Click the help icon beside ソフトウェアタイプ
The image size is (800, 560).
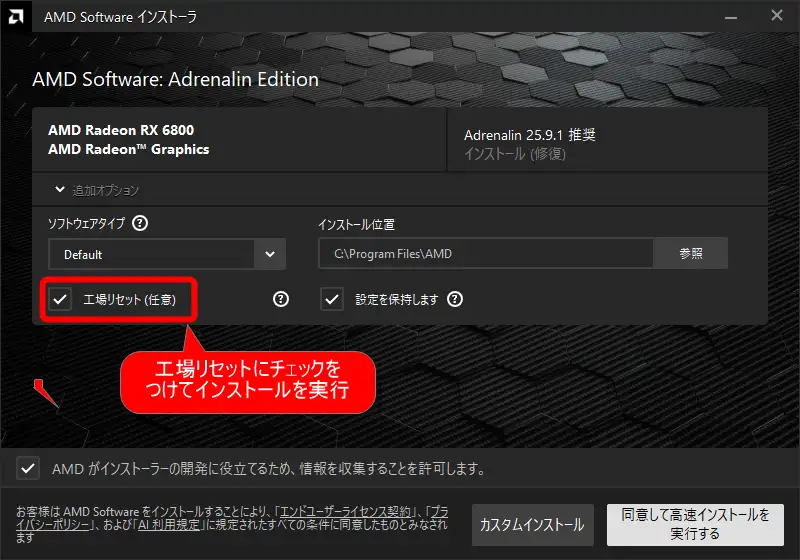[x=140, y=224]
